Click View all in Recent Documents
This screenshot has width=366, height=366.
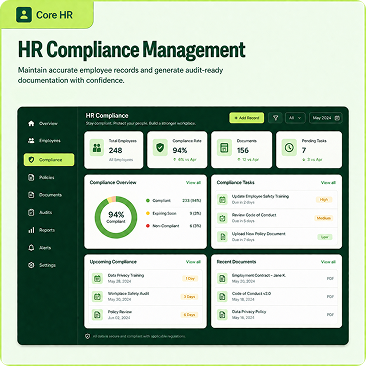pyautogui.click(x=328, y=262)
